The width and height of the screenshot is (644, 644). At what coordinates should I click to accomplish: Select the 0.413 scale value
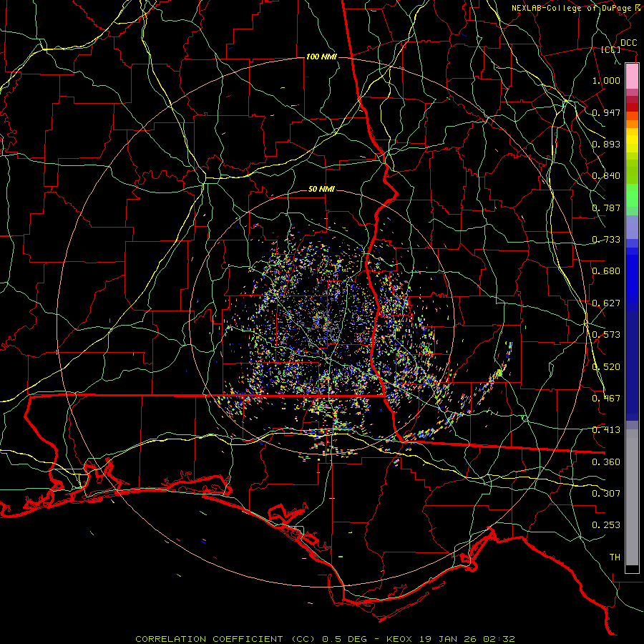606,430
